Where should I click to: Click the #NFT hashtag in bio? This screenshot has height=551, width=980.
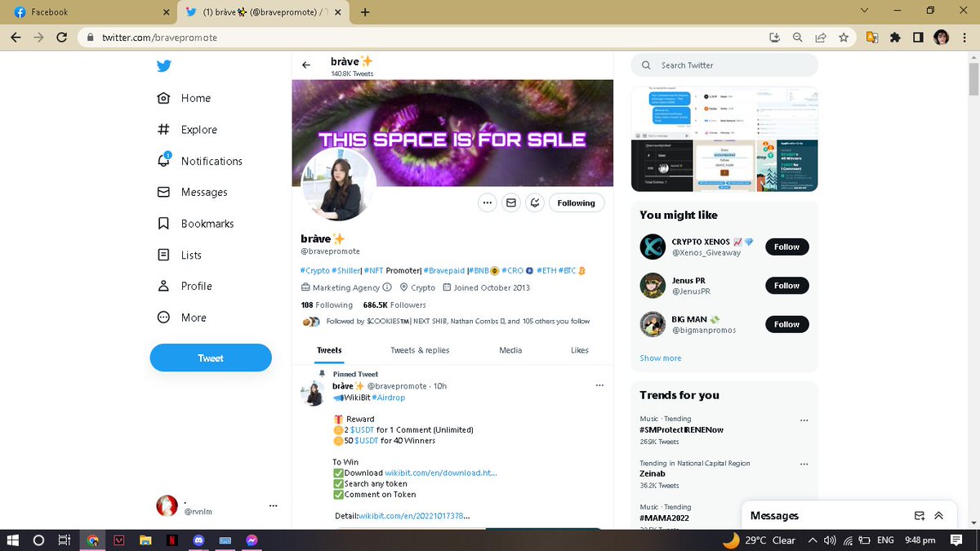tap(373, 270)
